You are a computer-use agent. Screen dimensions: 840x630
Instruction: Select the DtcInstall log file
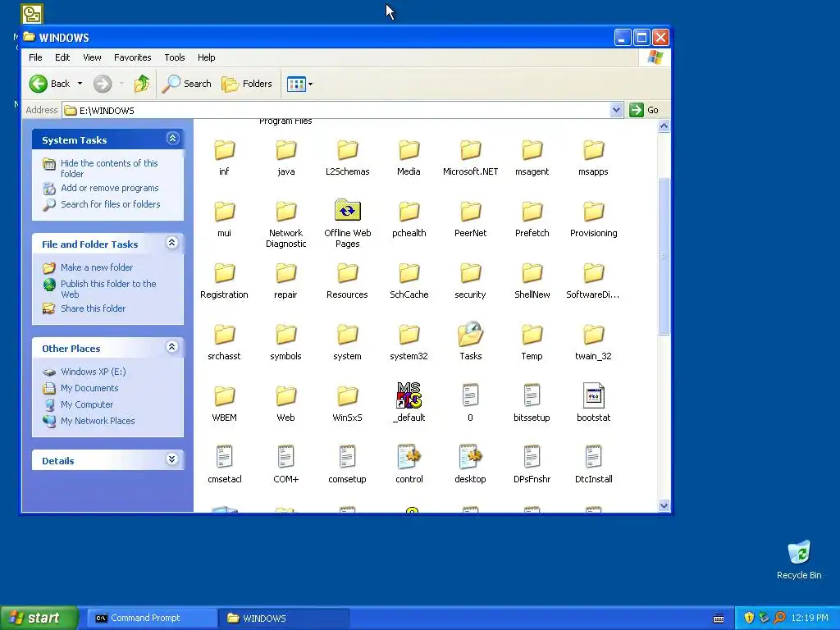coord(594,464)
